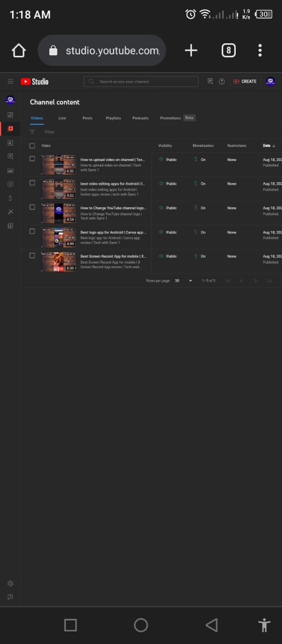
Task: Click Monetization On for Best Screen Record App
Action: pyautogui.click(x=200, y=256)
